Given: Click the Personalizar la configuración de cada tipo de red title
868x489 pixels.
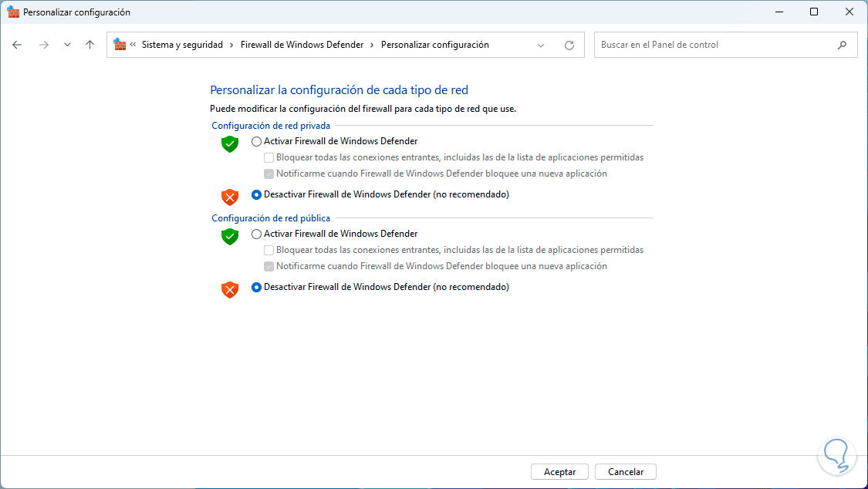Looking at the screenshot, I should coord(339,89).
